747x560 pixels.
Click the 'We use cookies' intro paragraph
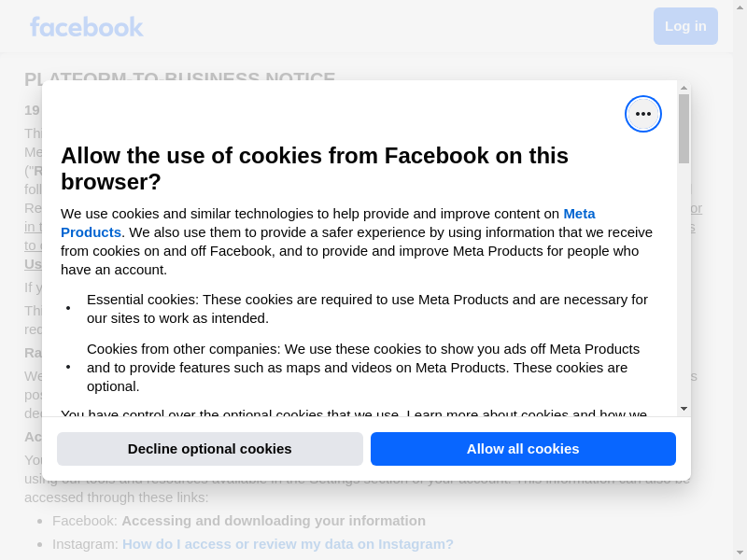357,241
